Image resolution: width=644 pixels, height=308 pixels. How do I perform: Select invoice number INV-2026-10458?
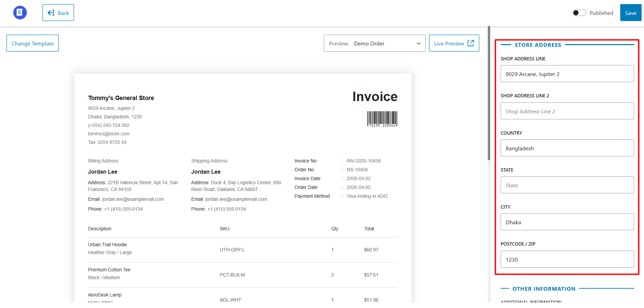click(363, 161)
